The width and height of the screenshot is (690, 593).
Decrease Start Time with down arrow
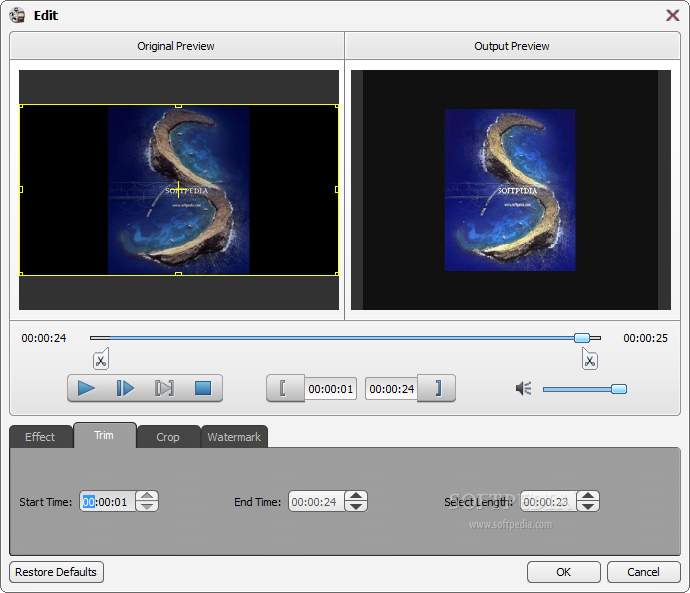[147, 506]
